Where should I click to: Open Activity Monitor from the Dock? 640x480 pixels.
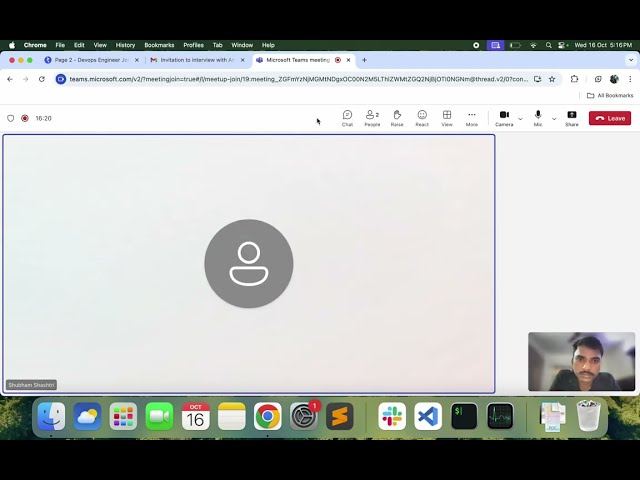[500, 416]
